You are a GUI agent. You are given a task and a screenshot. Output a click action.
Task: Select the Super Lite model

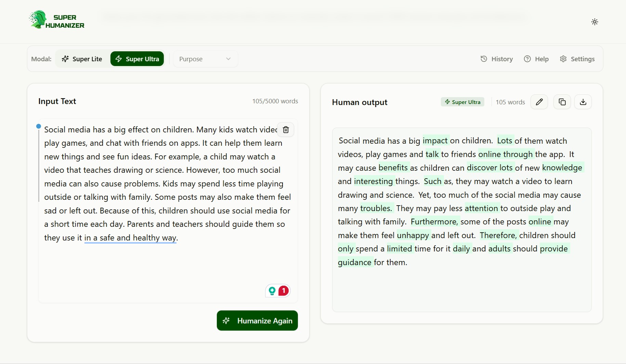pos(82,59)
